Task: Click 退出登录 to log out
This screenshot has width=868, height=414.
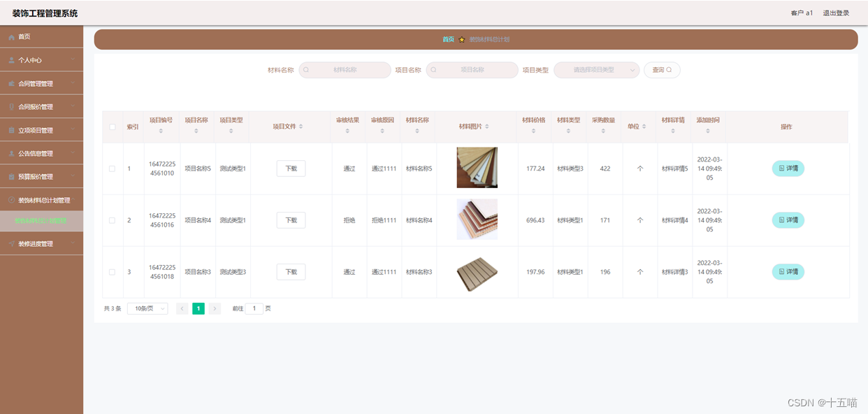Action: pyautogui.click(x=836, y=13)
